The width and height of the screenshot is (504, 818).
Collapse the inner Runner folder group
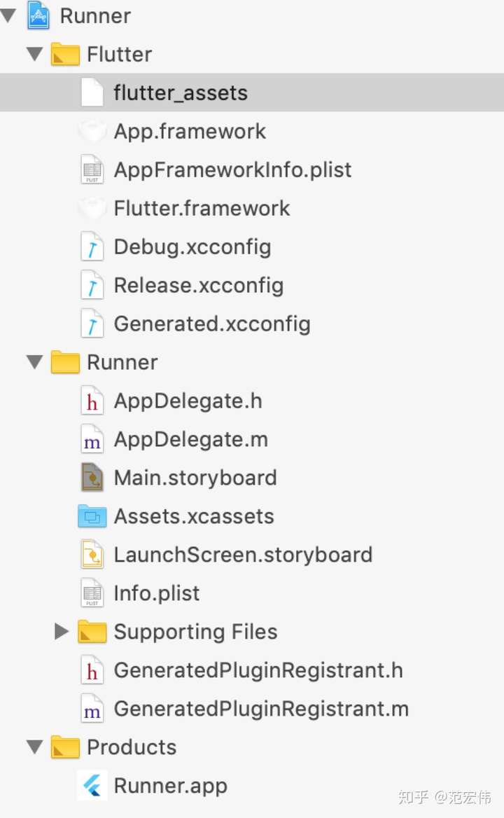[x=34, y=362]
